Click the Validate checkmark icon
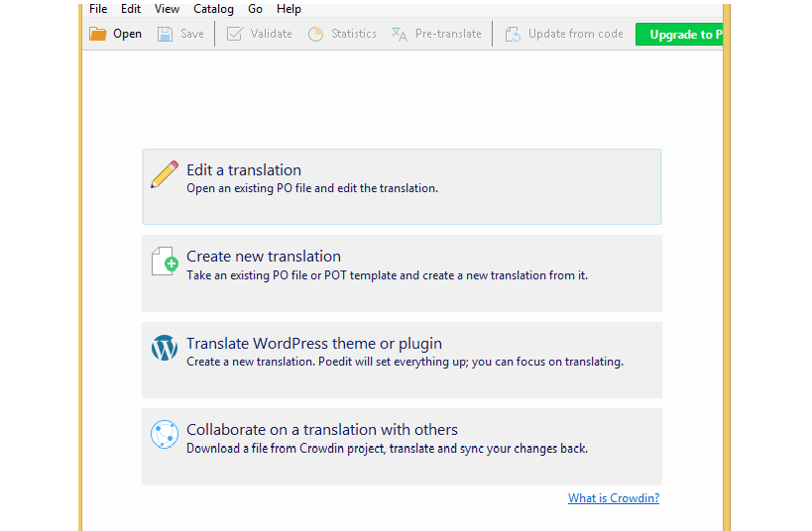Viewport: 812px width, 531px height. pos(235,34)
